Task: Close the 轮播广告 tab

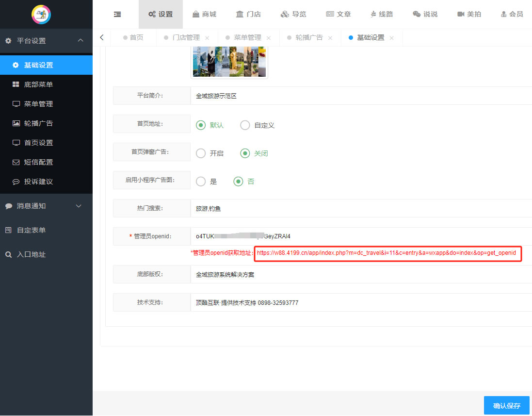Action: 330,38
